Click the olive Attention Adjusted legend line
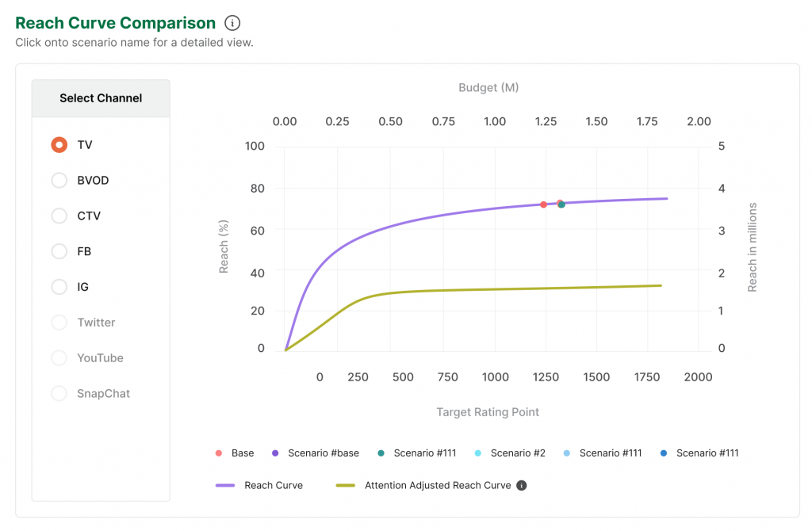The height and width of the screenshot is (531, 812). click(346, 485)
